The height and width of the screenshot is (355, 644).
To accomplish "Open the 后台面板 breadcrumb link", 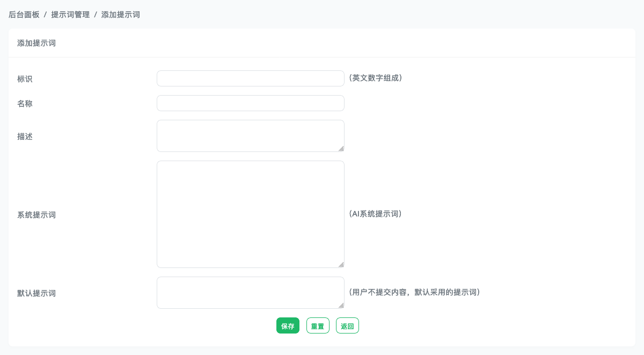I will pos(24,15).
